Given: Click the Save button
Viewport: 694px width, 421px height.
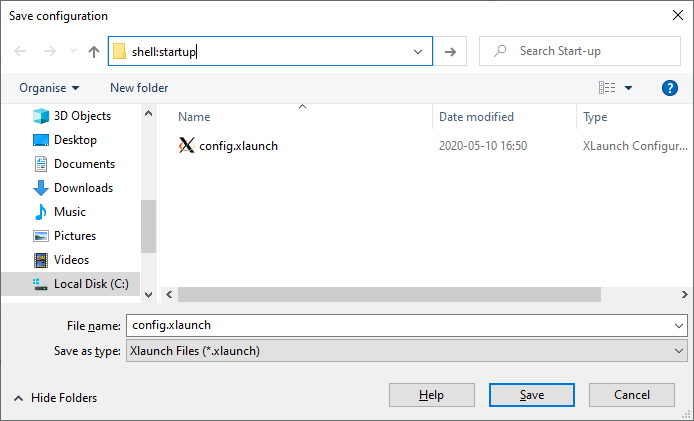Looking at the screenshot, I should tap(532, 395).
